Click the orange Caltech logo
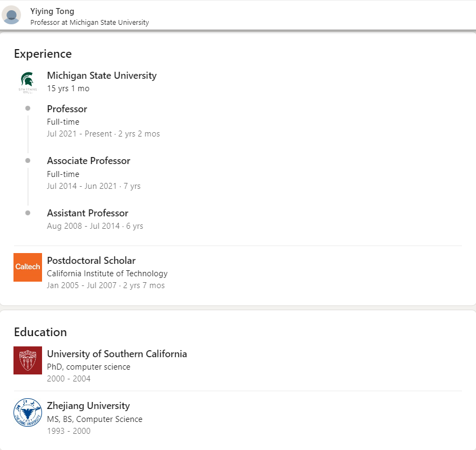 27,267
